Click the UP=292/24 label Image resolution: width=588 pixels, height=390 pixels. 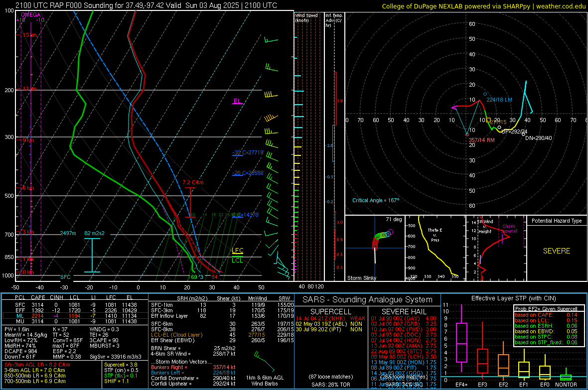[x=514, y=131]
